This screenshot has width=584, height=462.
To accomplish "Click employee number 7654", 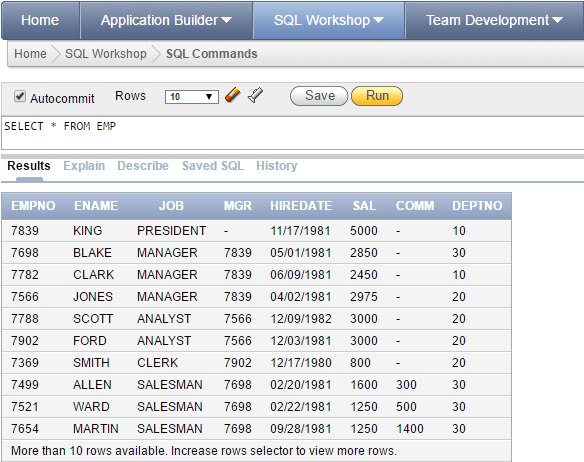I will point(25,428).
